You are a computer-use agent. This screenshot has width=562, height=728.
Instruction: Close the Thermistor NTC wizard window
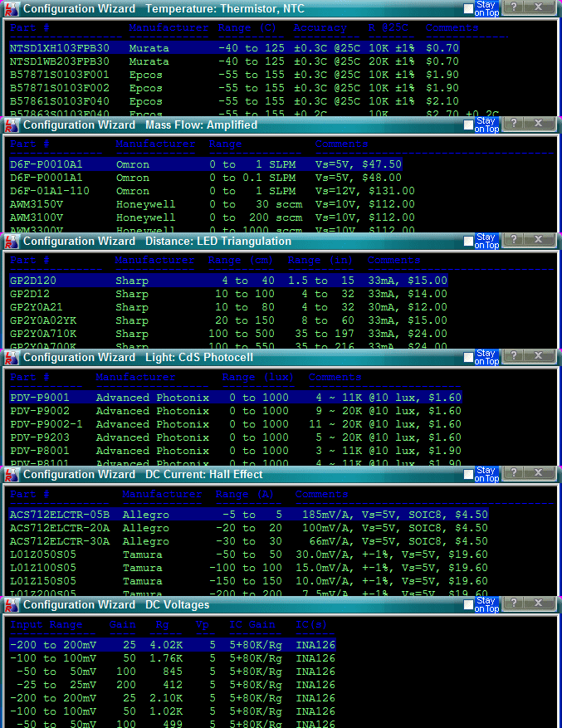[539, 7]
